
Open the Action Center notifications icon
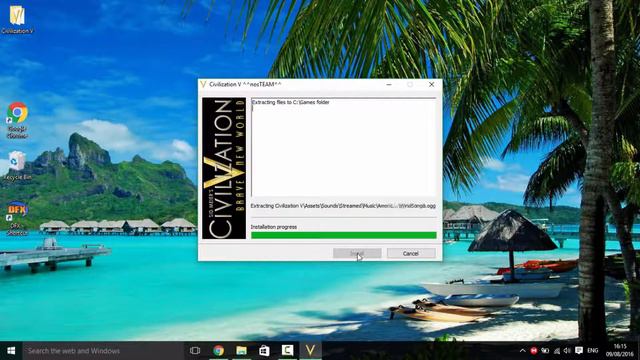point(579,351)
